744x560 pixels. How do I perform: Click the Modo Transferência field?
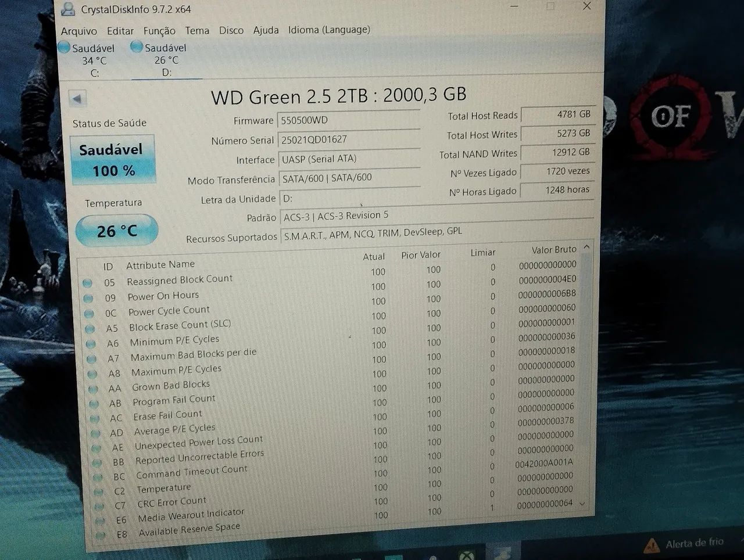tap(350, 178)
